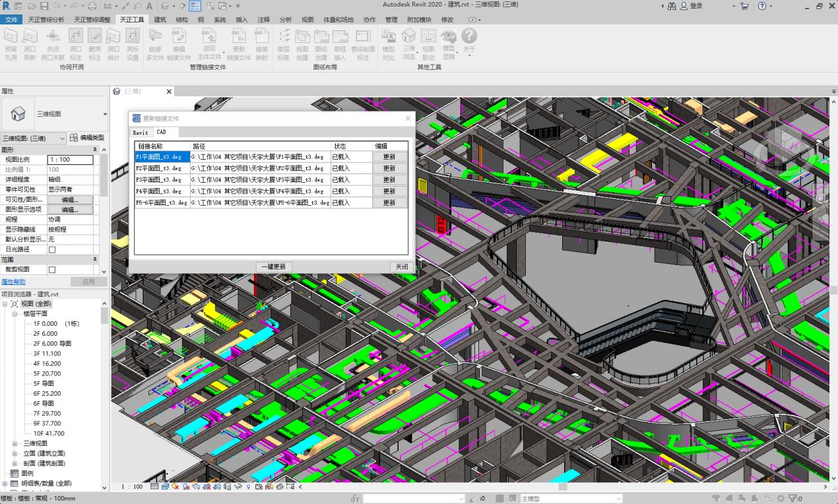Expand the 立面 (建筑立面) tree node
This screenshot has width=838, height=504.
click(x=15, y=454)
